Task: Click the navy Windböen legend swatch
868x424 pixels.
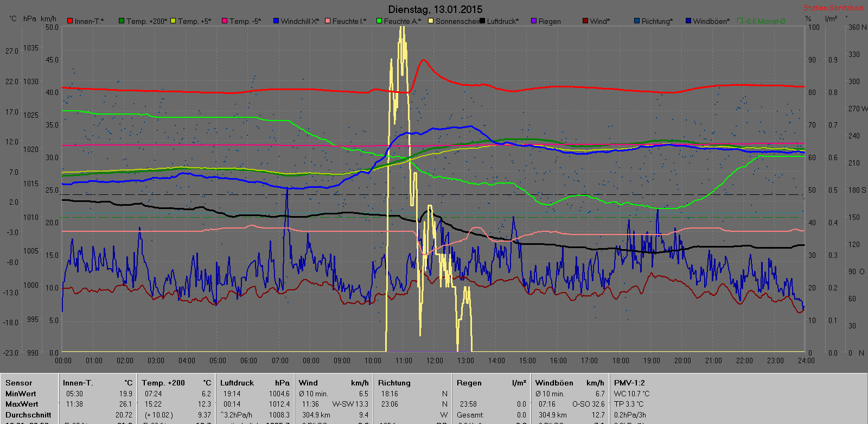Action: (x=688, y=21)
